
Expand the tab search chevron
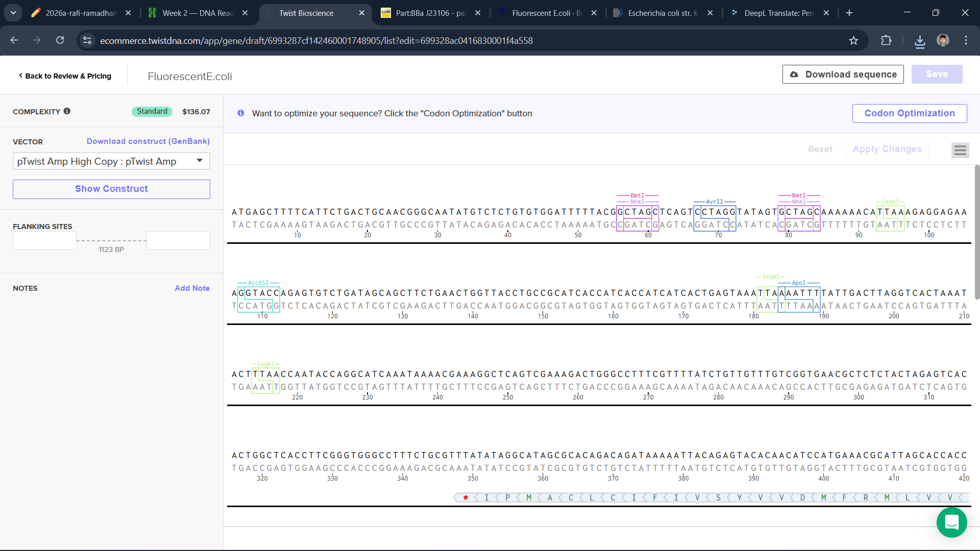[13, 13]
